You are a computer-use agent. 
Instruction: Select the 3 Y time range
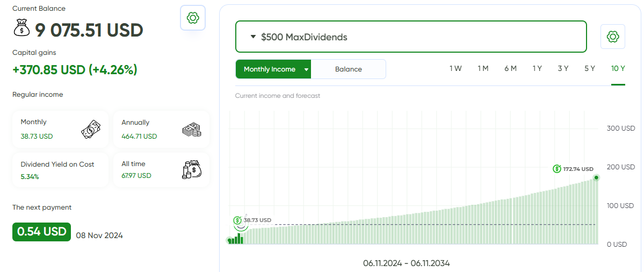[x=563, y=69]
